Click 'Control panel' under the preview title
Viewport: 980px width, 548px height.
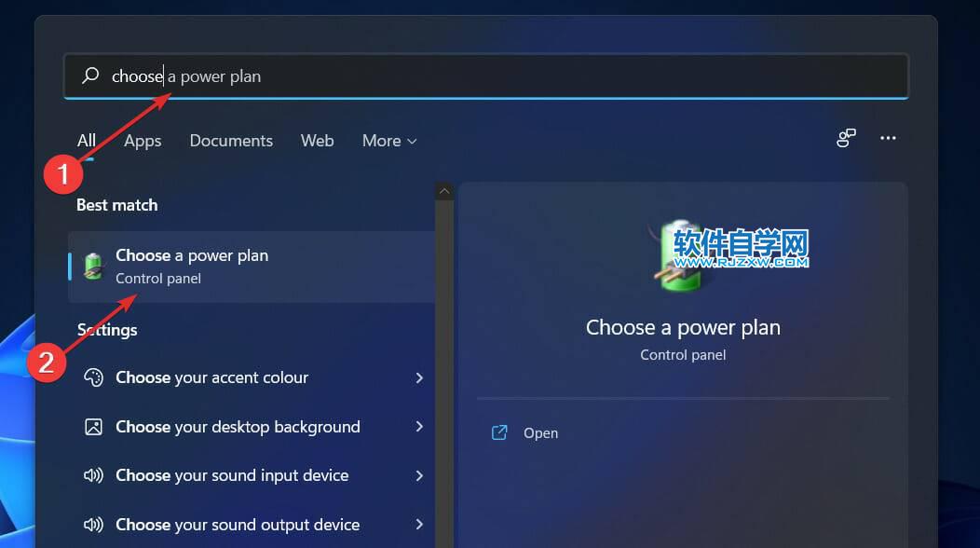(x=683, y=355)
